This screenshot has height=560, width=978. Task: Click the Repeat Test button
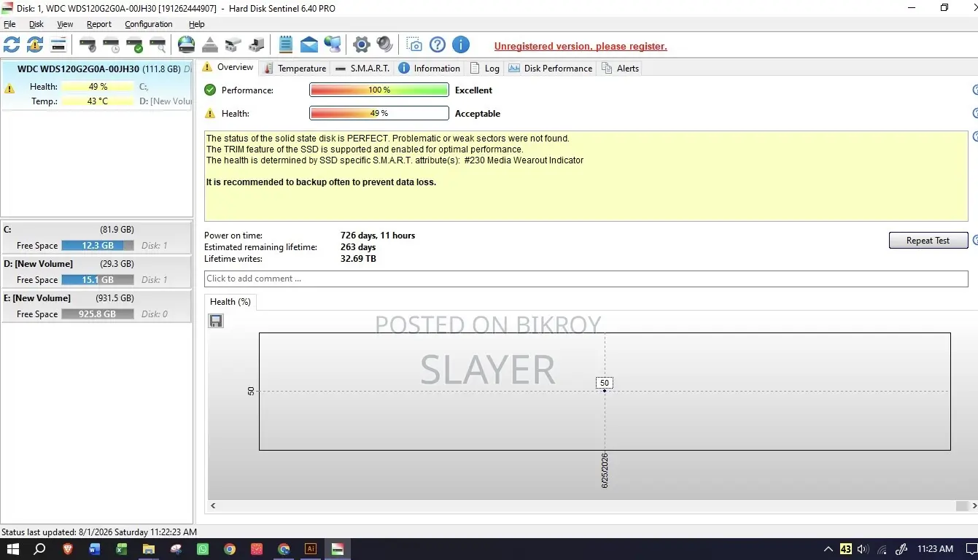pos(928,241)
